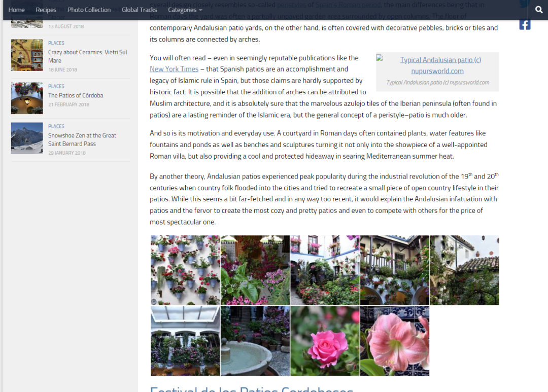The height and width of the screenshot is (392, 548).
Task: Go to the Home page
Action: click(16, 10)
